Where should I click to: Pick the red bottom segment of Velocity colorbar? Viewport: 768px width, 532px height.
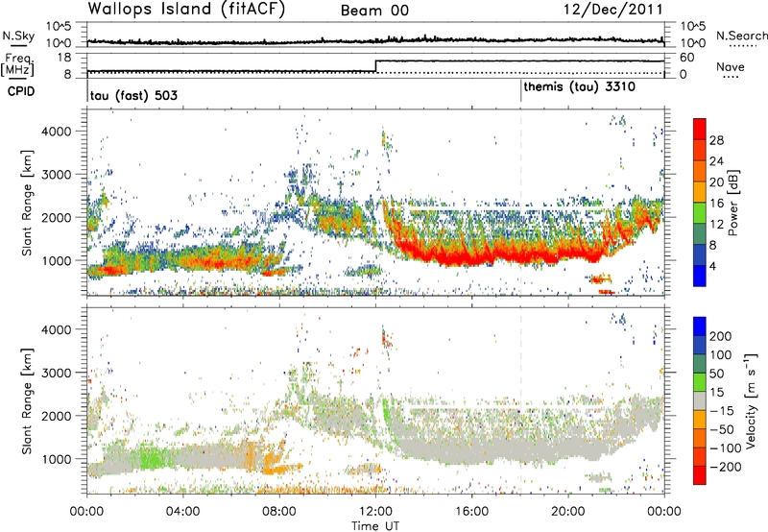pos(700,475)
